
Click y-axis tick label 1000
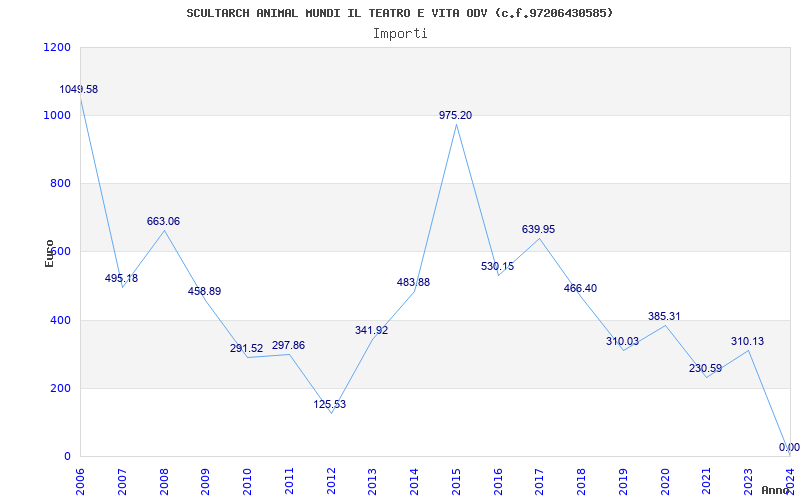pos(58,115)
